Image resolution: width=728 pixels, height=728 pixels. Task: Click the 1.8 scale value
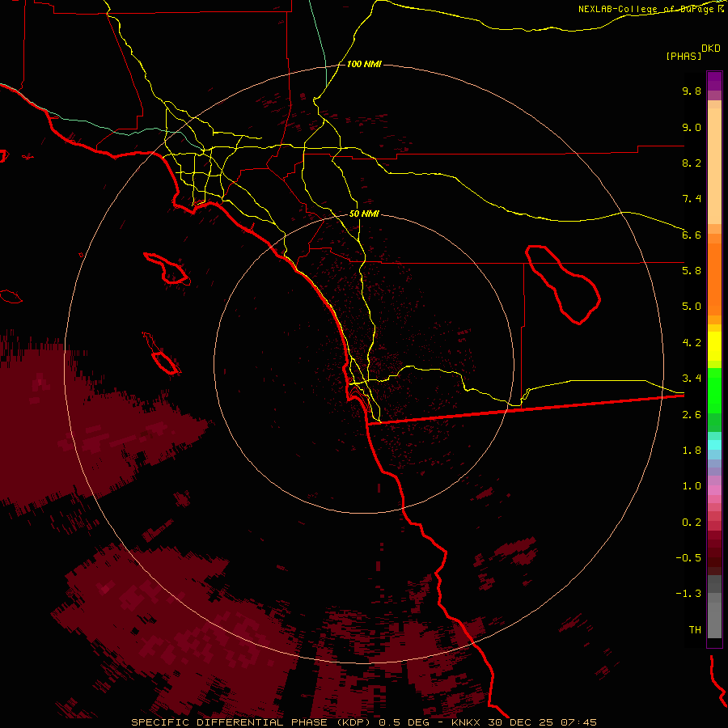[x=692, y=451]
